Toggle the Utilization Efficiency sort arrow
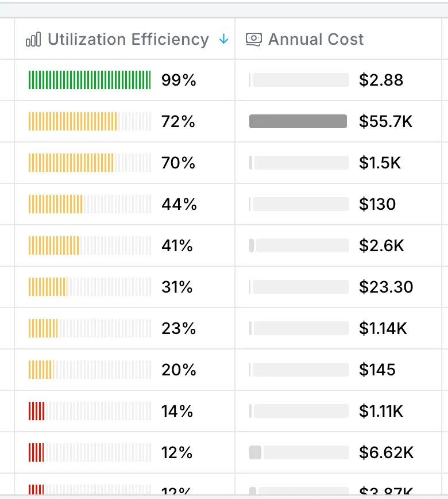The height and width of the screenshot is (499, 448). (x=224, y=39)
